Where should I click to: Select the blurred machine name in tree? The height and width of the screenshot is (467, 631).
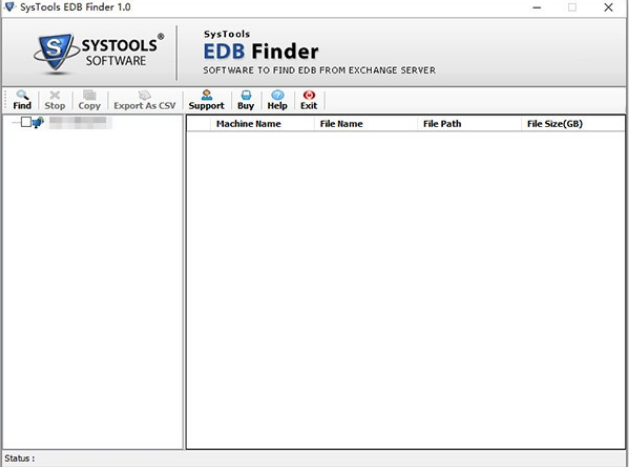80,123
